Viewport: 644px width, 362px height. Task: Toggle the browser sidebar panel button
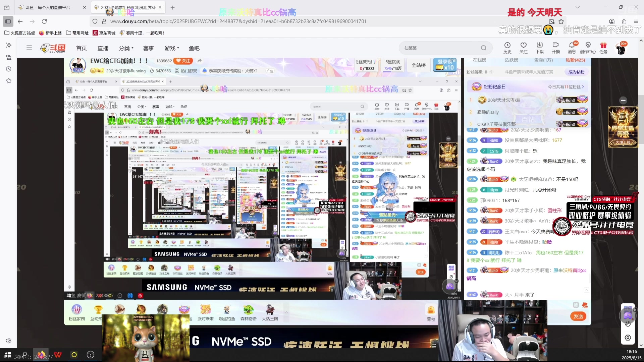(8, 21)
